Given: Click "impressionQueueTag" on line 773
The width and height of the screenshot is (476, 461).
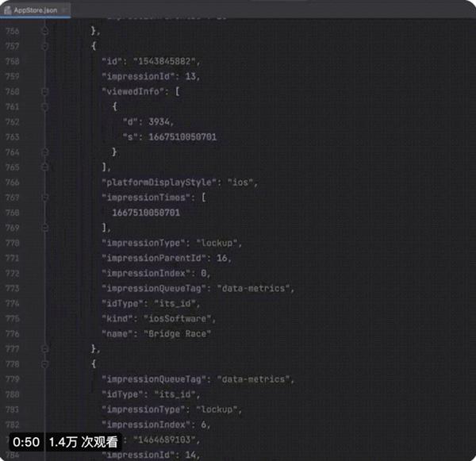Looking at the screenshot, I should pyautogui.click(x=154, y=288).
